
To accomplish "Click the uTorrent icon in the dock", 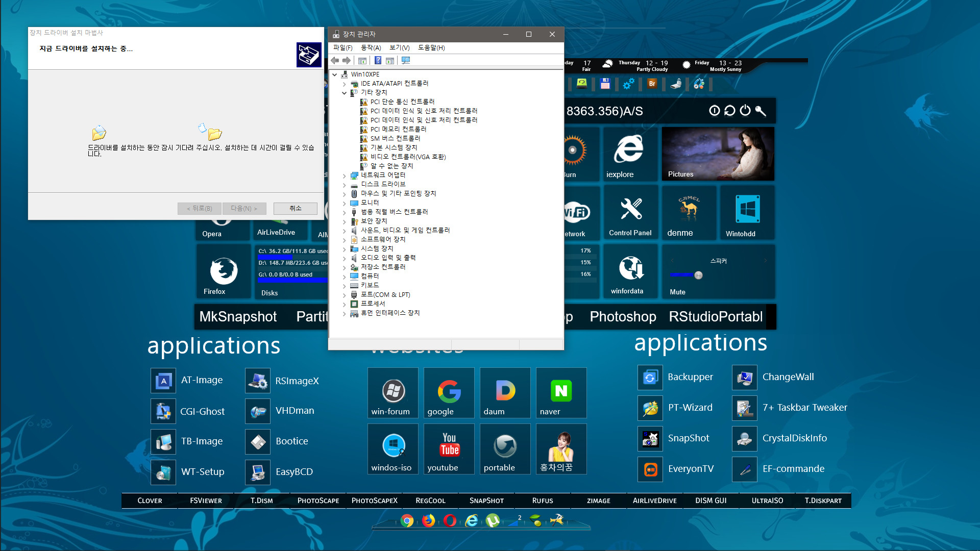I will tap(493, 520).
